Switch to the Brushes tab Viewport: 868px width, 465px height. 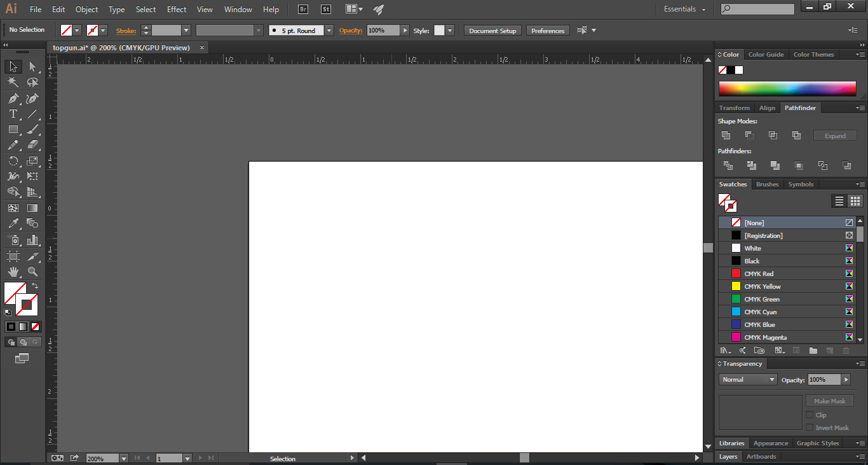(x=767, y=184)
